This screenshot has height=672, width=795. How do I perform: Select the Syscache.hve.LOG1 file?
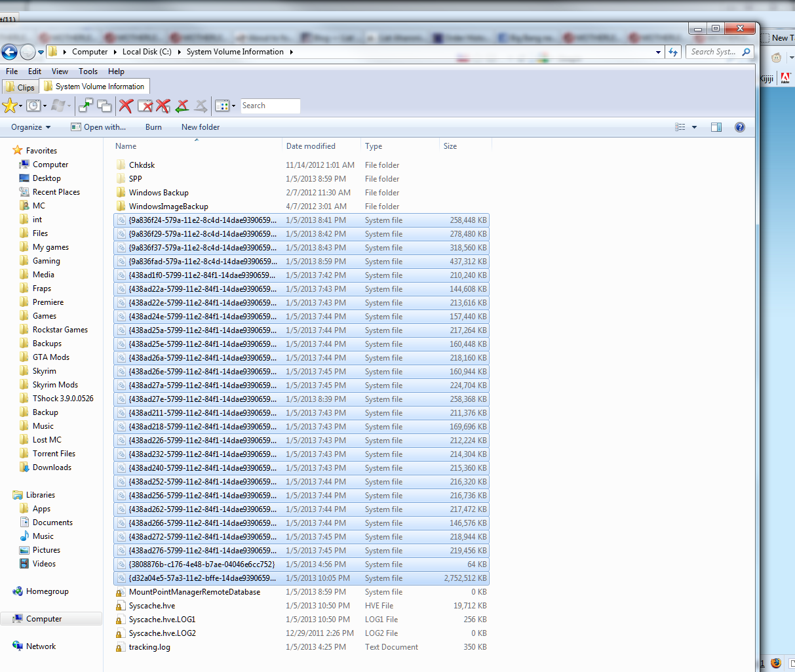pyautogui.click(x=301, y=620)
